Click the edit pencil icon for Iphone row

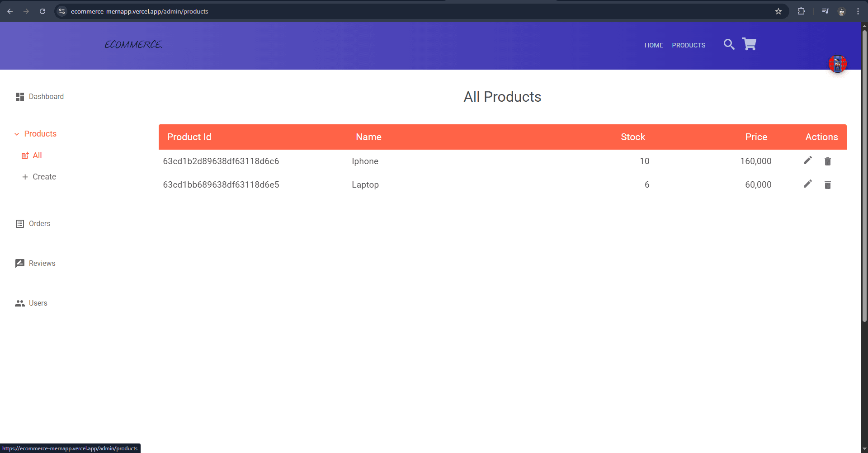pos(808,160)
